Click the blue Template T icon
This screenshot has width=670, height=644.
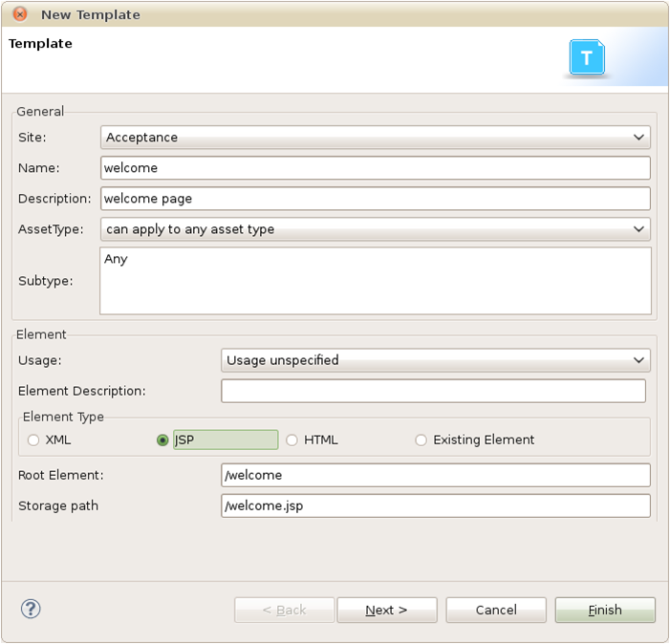pos(587,57)
